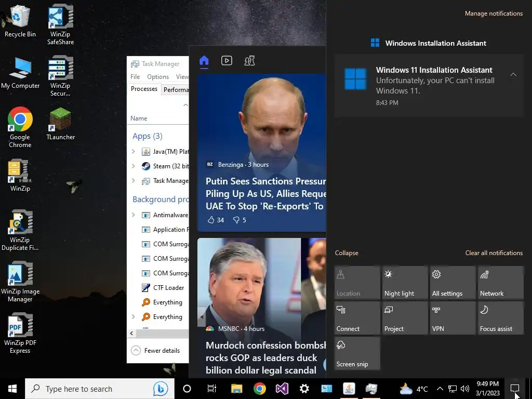Click the sort chevron above Name column
Viewport: 532px width, 399px height.
click(x=185, y=105)
